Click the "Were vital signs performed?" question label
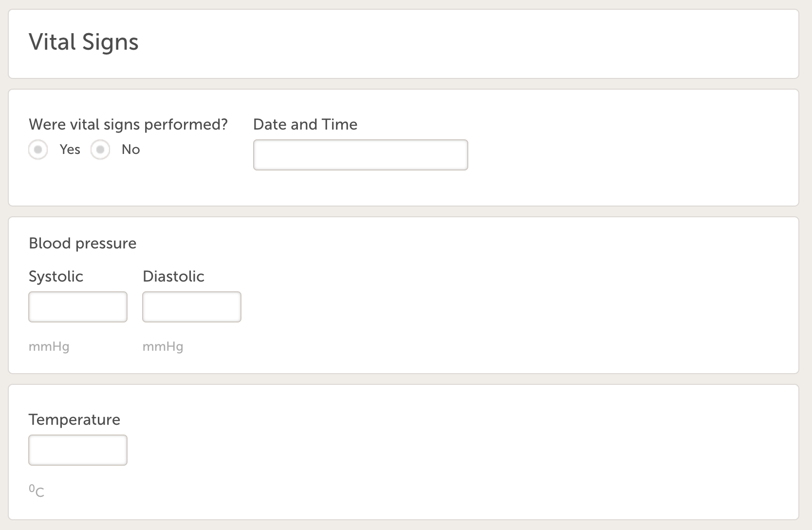This screenshot has width=812, height=530. coord(128,125)
